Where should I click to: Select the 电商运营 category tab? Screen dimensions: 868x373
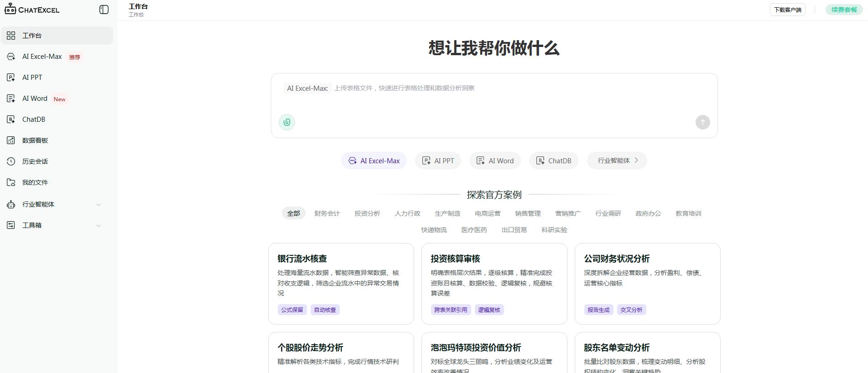tap(488, 213)
